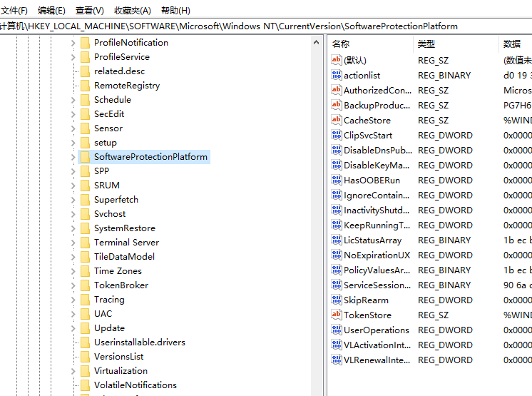Select the UserOperations DWORD value icon
Image resolution: width=532 pixels, height=396 pixels.
[336, 330]
